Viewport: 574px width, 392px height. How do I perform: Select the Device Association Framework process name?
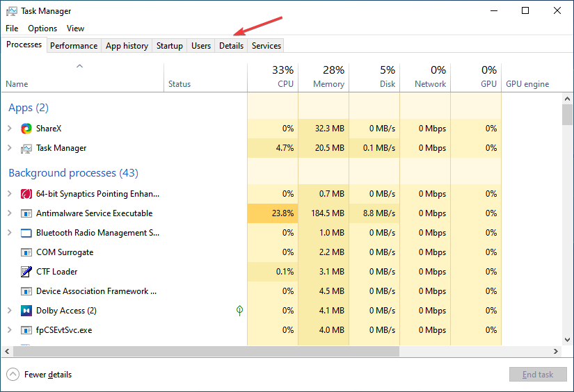tap(96, 291)
